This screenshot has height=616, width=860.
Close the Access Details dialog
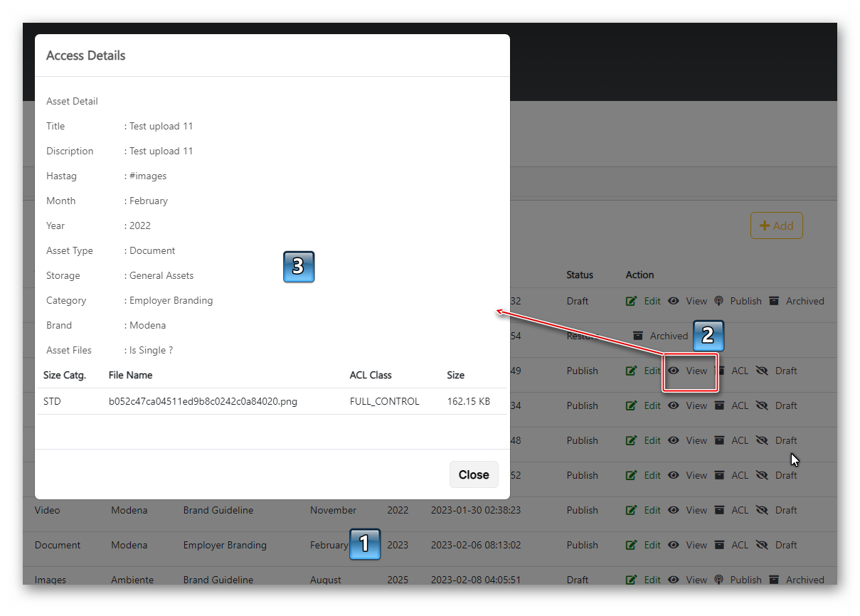point(474,474)
